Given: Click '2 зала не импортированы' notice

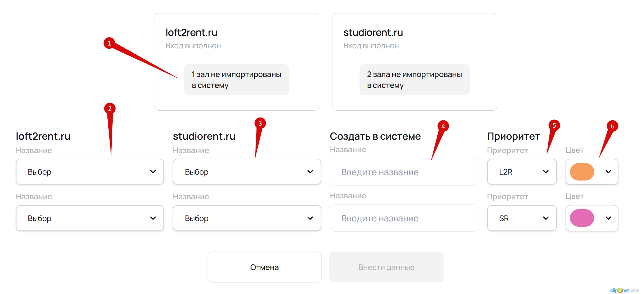Looking at the screenshot, I should tap(415, 80).
